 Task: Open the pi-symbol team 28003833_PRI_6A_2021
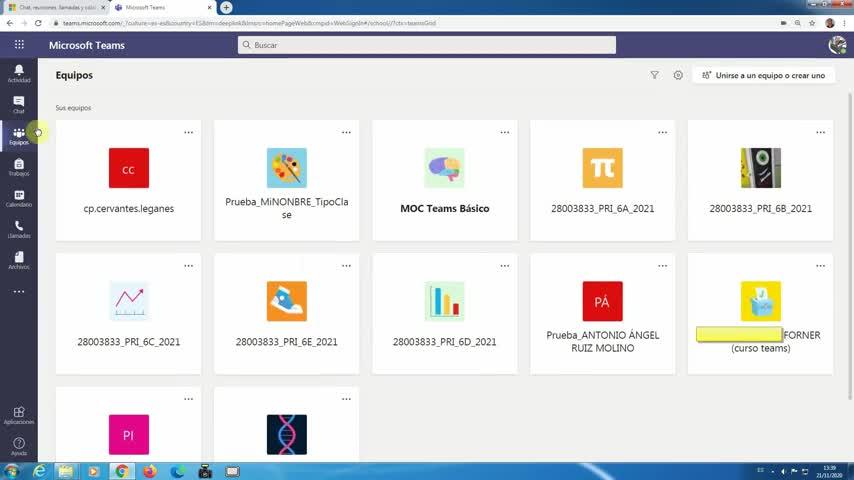602,180
